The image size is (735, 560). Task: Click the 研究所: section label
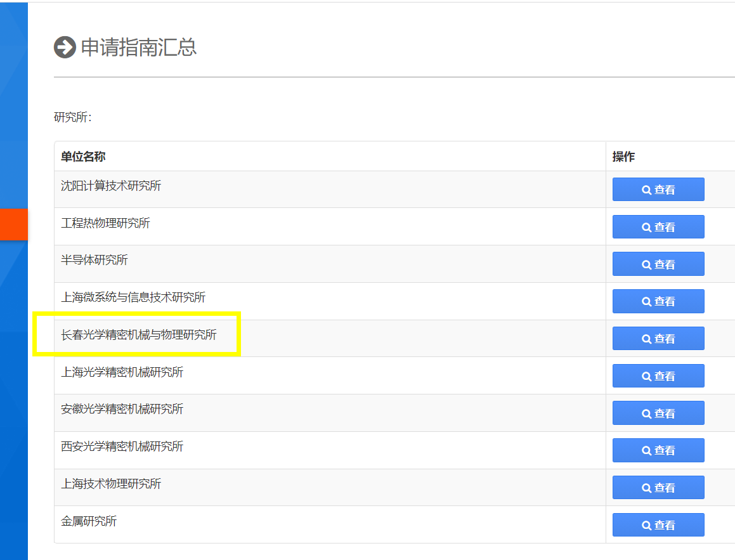(73, 117)
